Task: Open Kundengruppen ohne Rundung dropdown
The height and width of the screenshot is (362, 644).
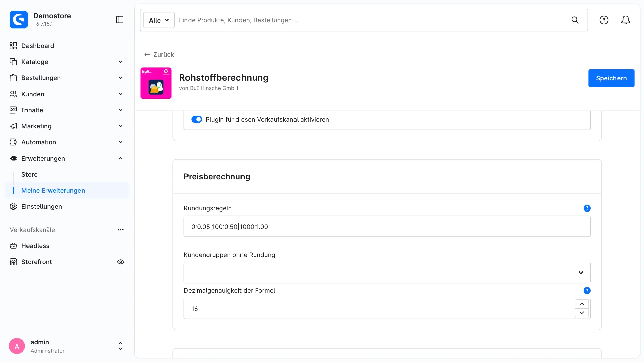Action: [387, 273]
